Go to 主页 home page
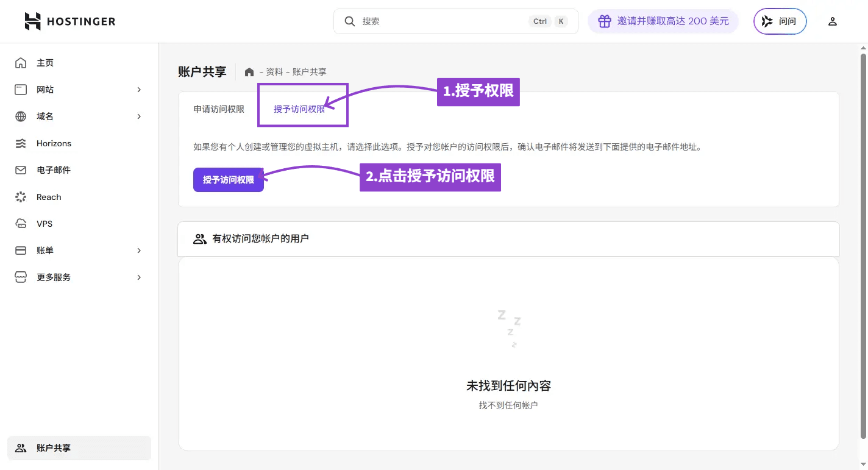This screenshot has height=470, width=868. (x=45, y=63)
